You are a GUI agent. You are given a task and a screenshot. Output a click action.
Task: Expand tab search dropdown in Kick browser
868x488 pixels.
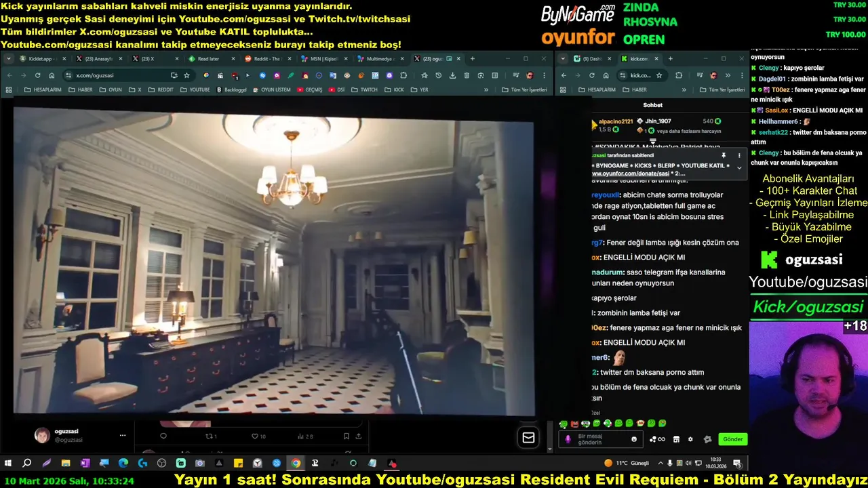point(563,59)
